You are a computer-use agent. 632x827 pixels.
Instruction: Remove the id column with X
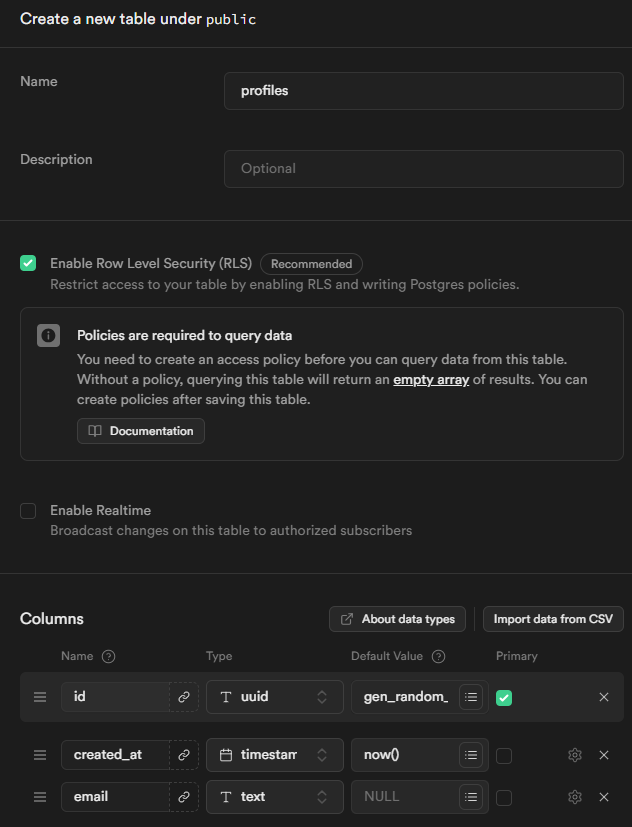point(604,697)
